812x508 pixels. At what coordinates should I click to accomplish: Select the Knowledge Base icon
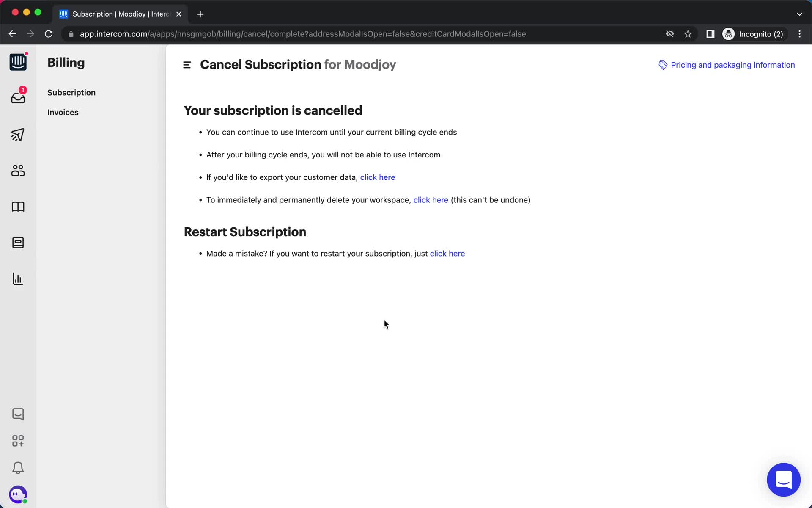[17, 207]
